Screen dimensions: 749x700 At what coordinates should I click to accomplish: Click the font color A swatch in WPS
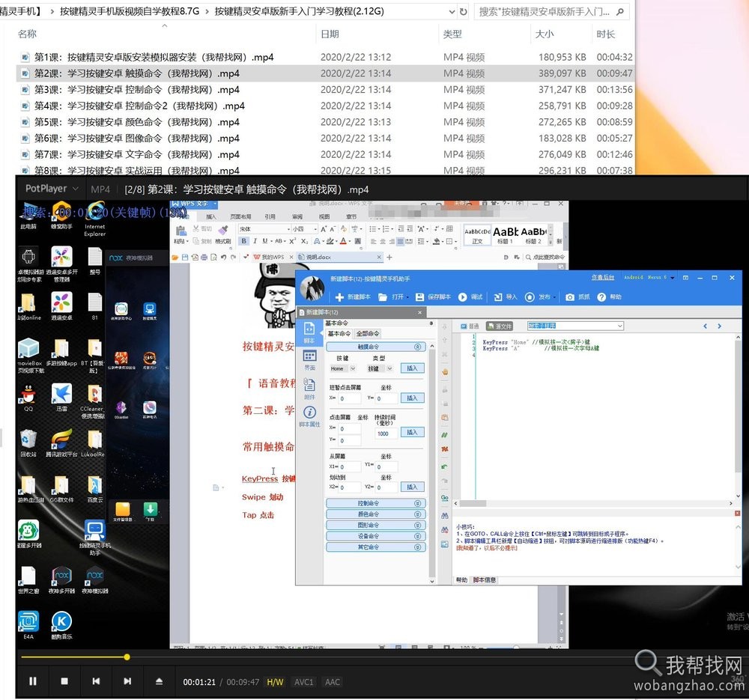[342, 242]
